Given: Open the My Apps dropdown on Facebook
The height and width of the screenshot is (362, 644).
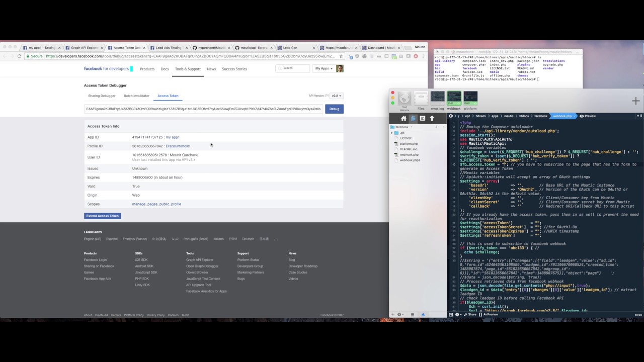Looking at the screenshot, I should [324, 68].
